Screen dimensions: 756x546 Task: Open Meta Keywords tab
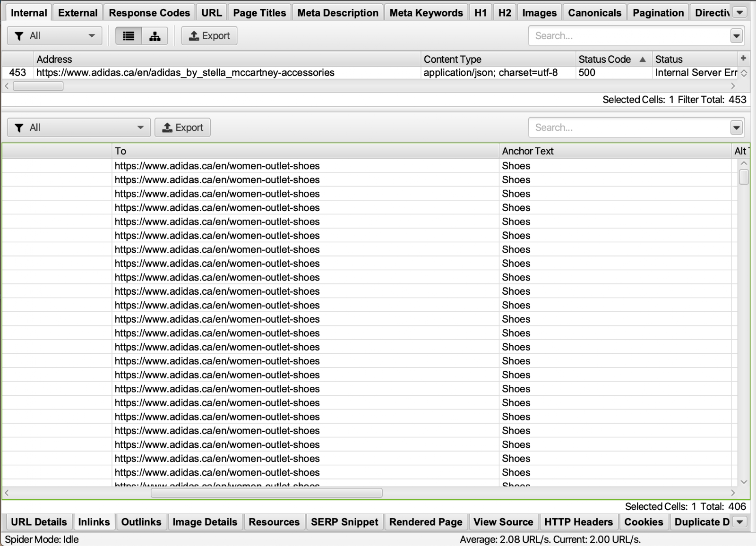(426, 13)
